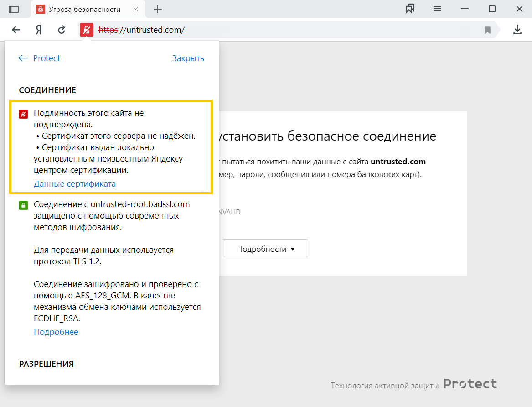This screenshot has height=407, width=532.
Task: Open the browser hamburger menu
Action: click(x=437, y=9)
